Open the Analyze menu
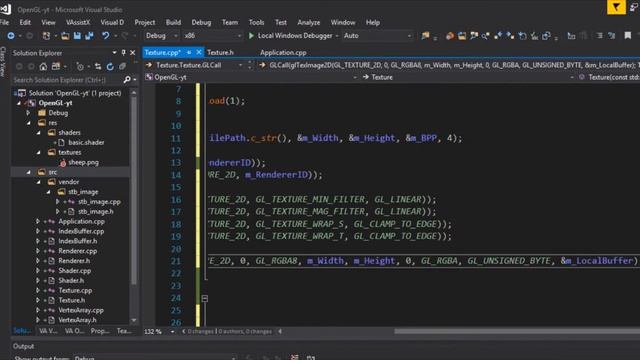The image size is (640, 360). (x=309, y=22)
